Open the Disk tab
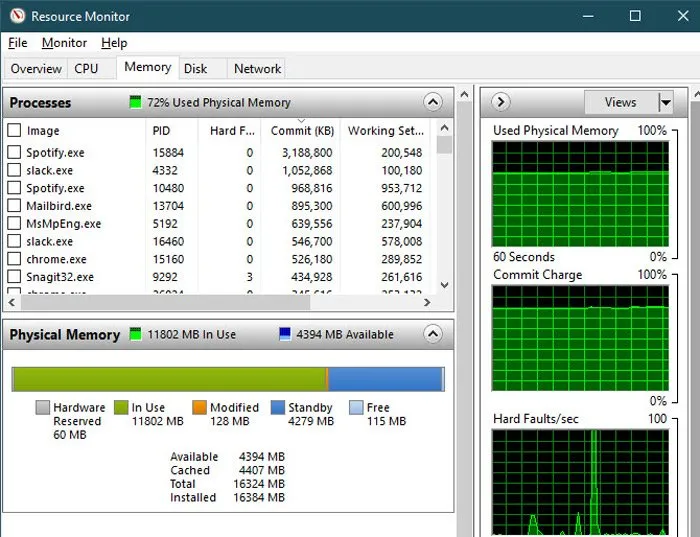This screenshot has height=537, width=700. click(x=196, y=68)
